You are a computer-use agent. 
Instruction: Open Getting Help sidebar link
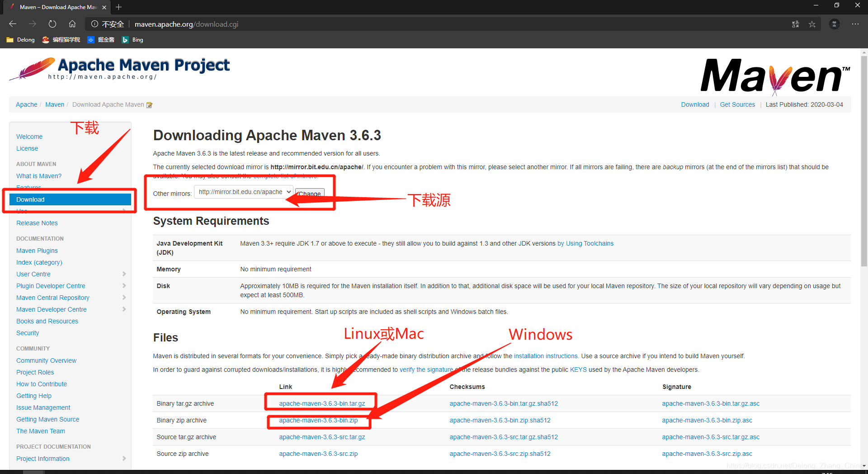click(34, 396)
